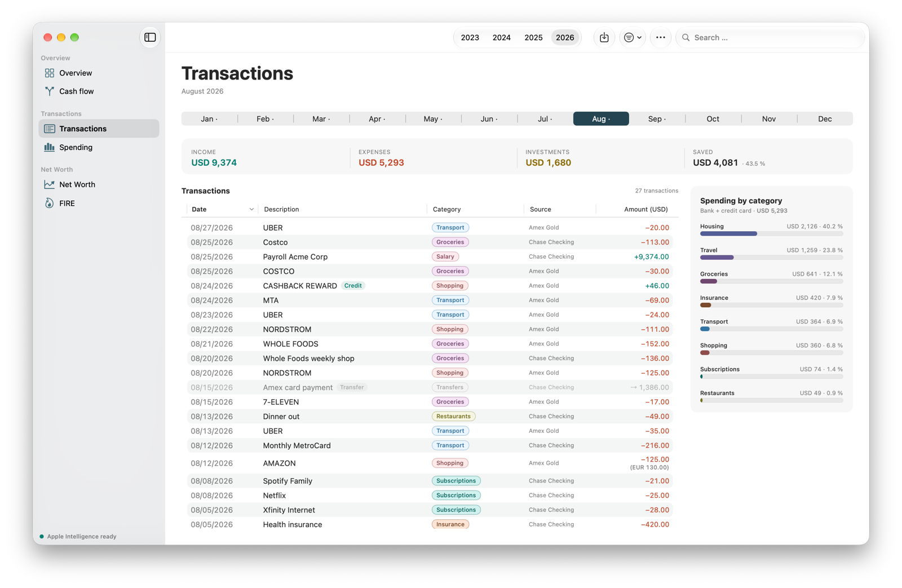This screenshot has height=588, width=902.
Task: Click the Overview grid icon in sidebar
Action: tap(50, 73)
